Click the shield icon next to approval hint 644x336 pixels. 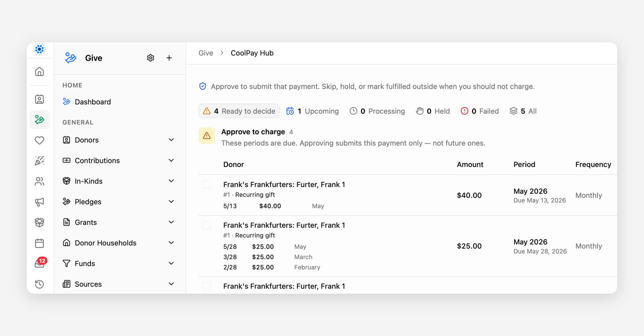[203, 86]
